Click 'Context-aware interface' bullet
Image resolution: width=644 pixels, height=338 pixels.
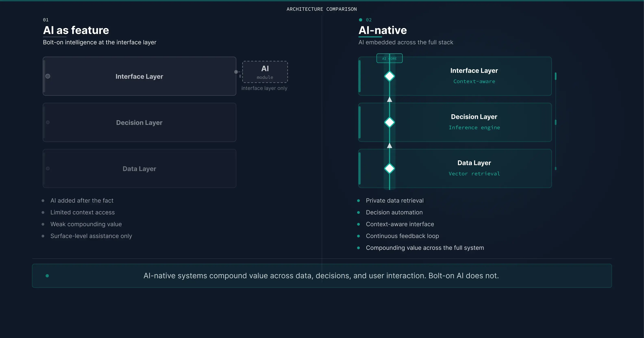tap(400, 224)
